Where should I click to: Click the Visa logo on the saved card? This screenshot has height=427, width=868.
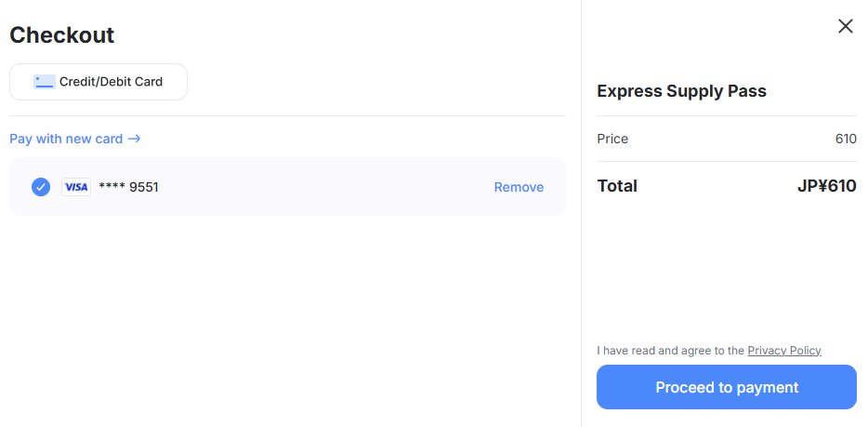76,187
